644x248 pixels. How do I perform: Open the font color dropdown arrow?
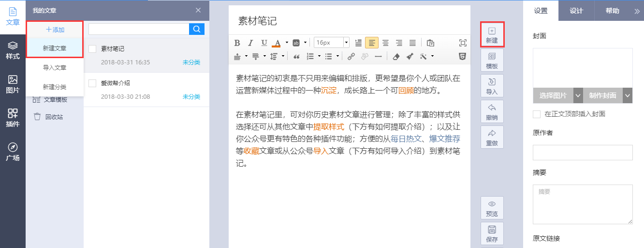286,43
